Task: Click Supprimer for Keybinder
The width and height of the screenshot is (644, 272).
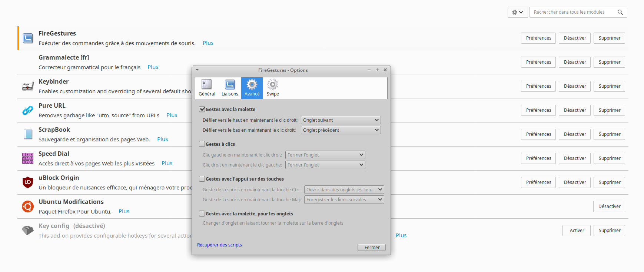Action: click(x=609, y=86)
